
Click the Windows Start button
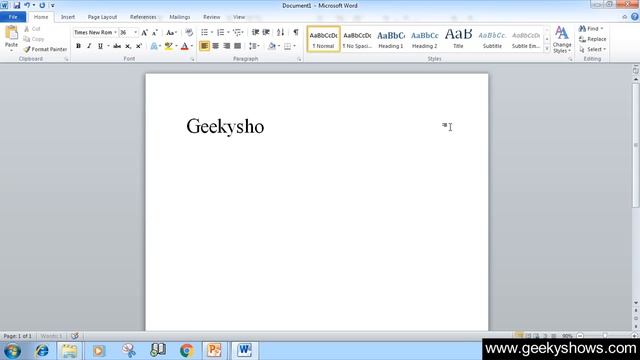[x=12, y=351]
